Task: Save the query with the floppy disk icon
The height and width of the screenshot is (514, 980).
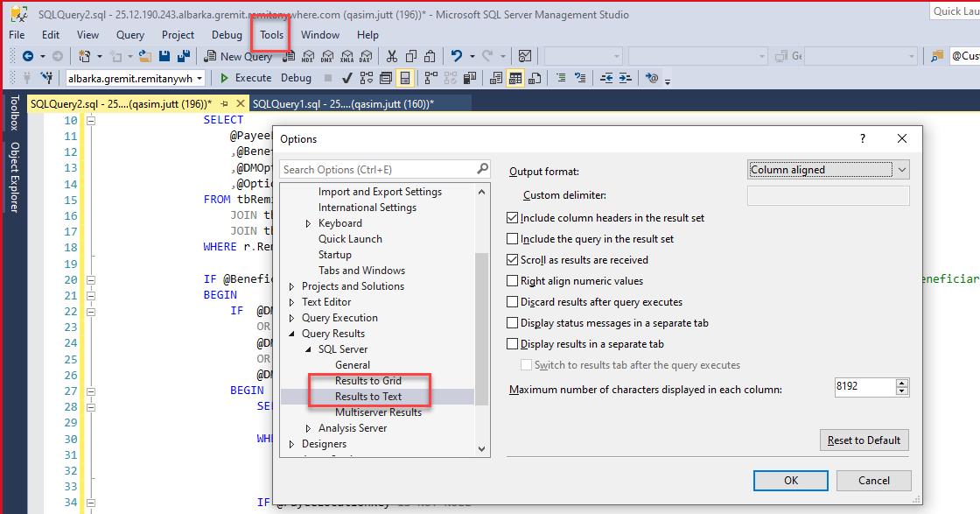Action: [x=164, y=56]
